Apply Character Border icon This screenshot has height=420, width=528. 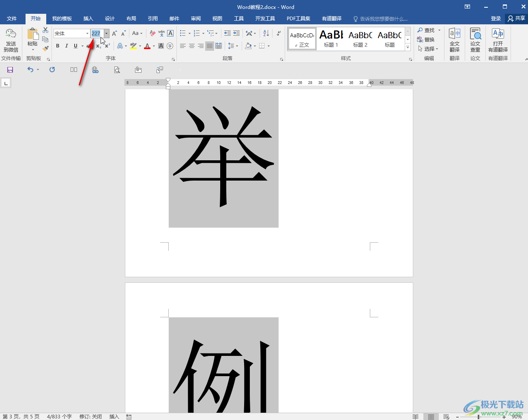170,33
